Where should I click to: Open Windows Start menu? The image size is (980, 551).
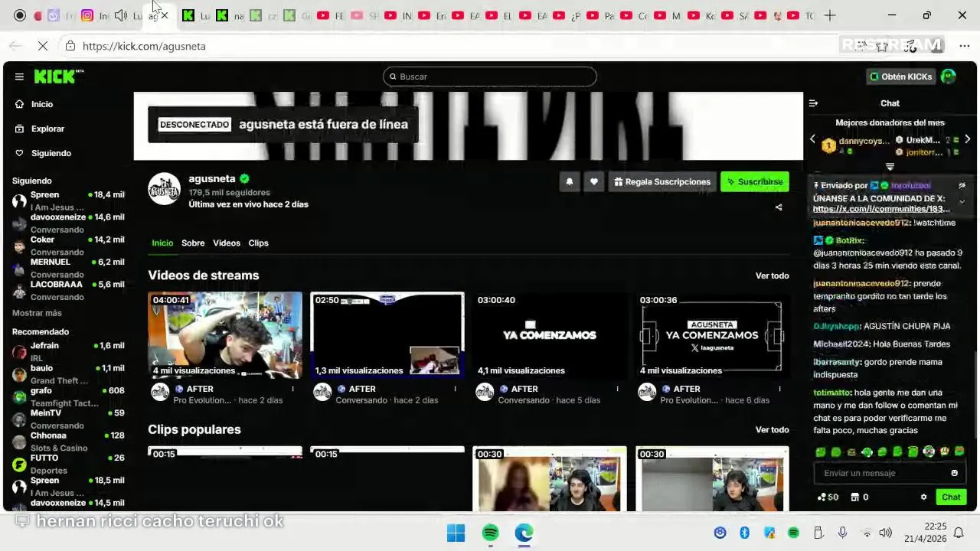456,533
